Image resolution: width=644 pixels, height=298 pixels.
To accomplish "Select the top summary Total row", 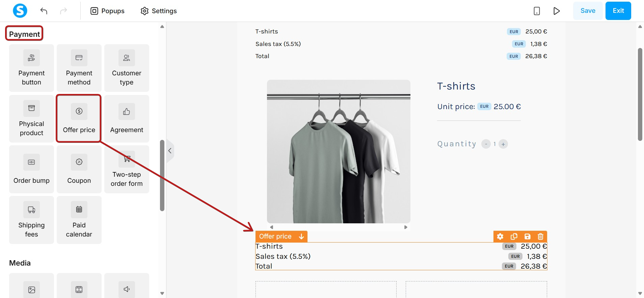I will click(401, 56).
